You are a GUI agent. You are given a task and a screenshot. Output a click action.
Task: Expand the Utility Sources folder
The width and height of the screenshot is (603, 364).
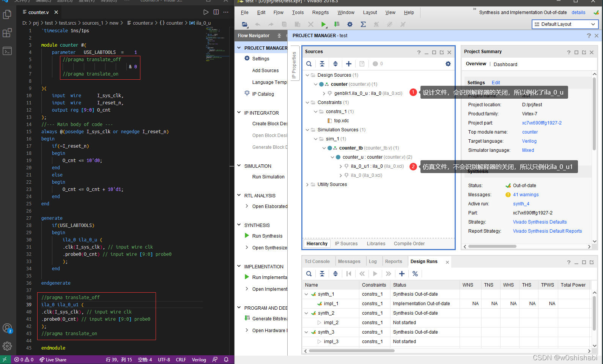pyautogui.click(x=307, y=184)
